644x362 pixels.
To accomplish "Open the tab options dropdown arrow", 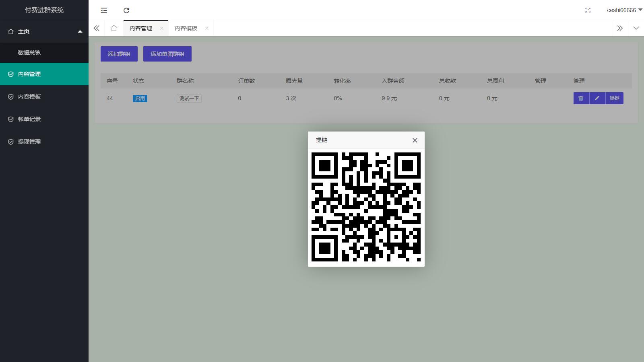I will coord(636,28).
